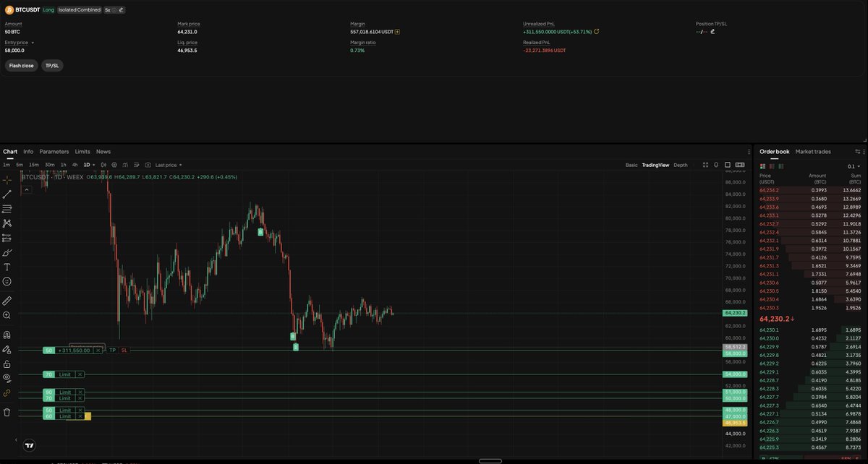Viewport: 868px width, 464px height.
Task: Collapse the chart legend arrow
Action: pyautogui.click(x=27, y=189)
